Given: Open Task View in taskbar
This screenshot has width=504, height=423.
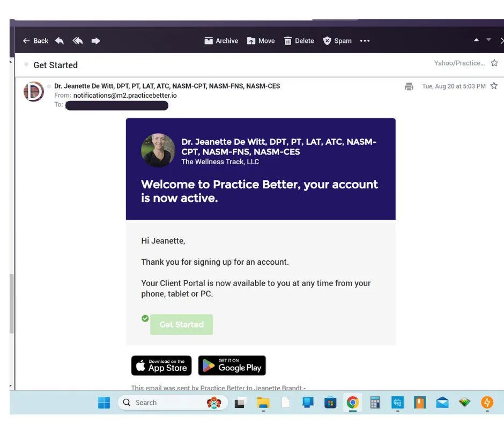Looking at the screenshot, I should [x=240, y=403].
